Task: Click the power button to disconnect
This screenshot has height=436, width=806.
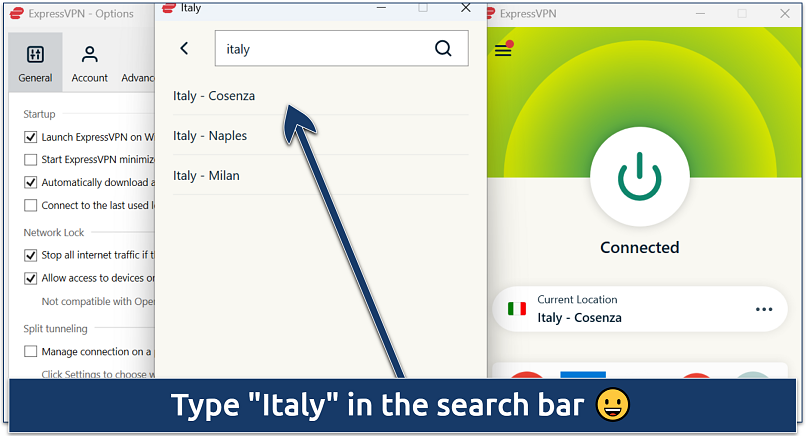Action: click(x=639, y=176)
